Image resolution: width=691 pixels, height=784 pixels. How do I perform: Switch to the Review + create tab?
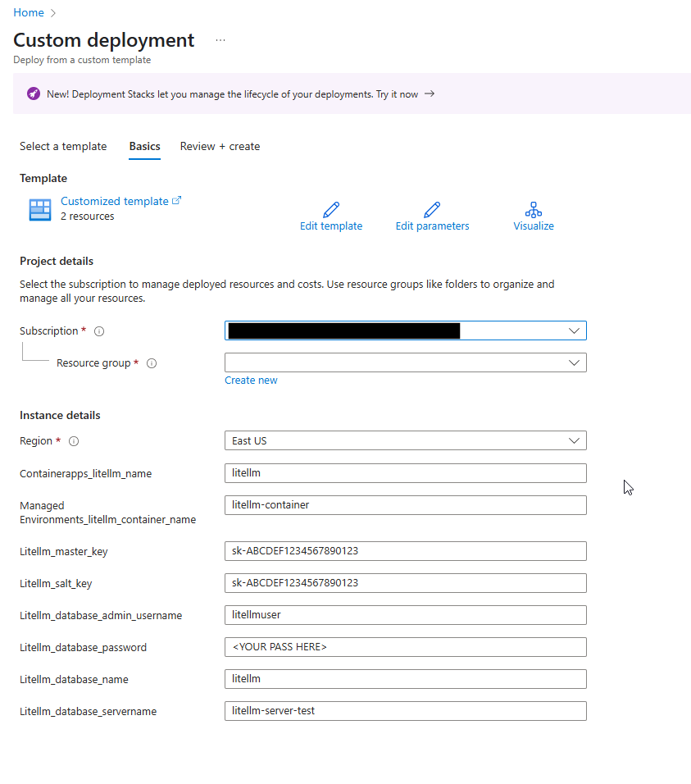220,147
